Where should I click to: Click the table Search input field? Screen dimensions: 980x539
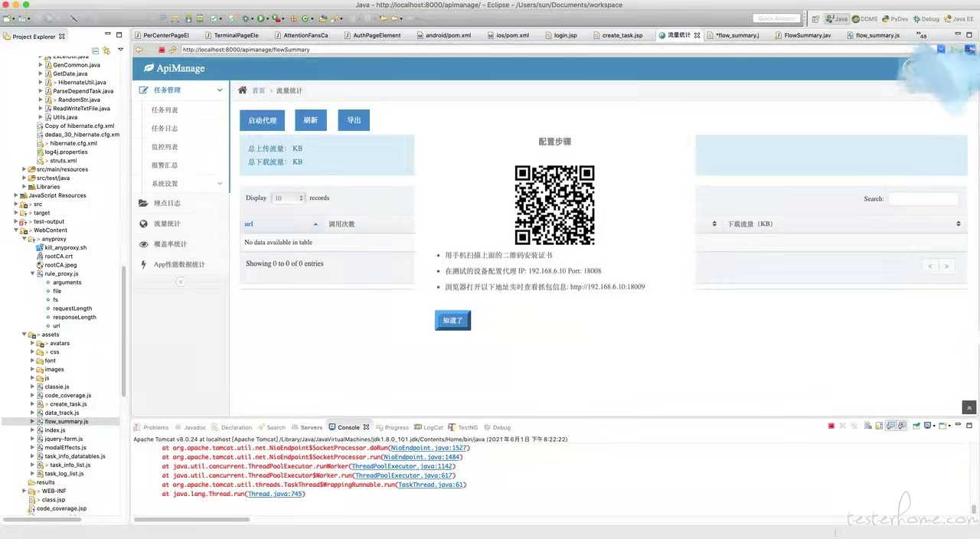923,199
